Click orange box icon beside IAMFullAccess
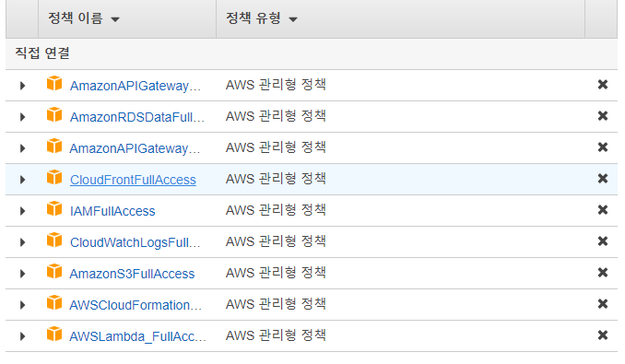 point(54,208)
